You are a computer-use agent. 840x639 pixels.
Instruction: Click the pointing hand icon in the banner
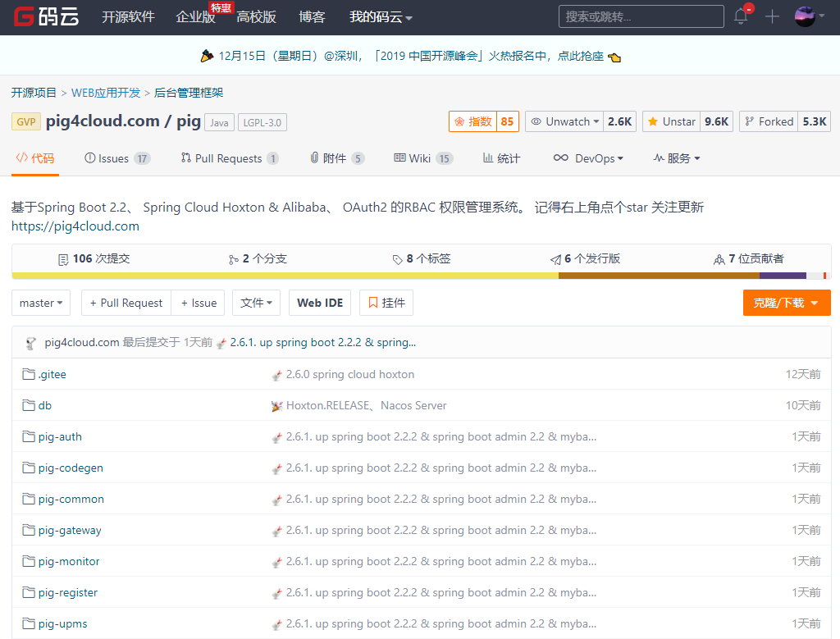point(614,57)
